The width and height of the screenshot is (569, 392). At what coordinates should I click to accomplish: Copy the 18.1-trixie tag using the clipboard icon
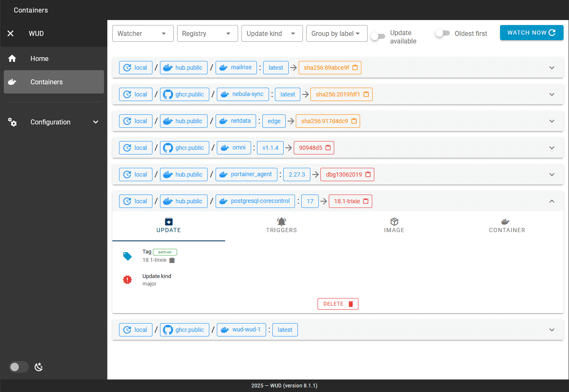coord(173,260)
